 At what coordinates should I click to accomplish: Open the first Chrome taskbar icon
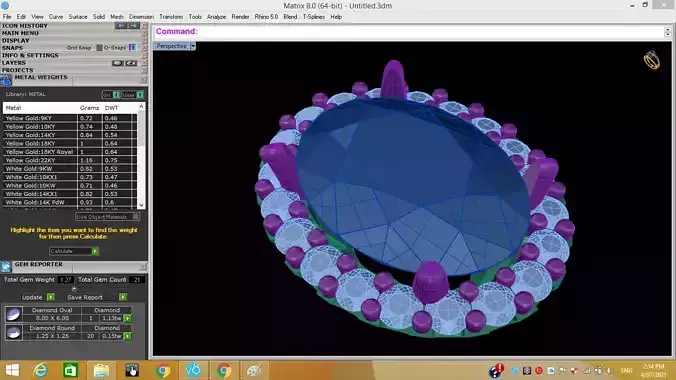click(163, 370)
